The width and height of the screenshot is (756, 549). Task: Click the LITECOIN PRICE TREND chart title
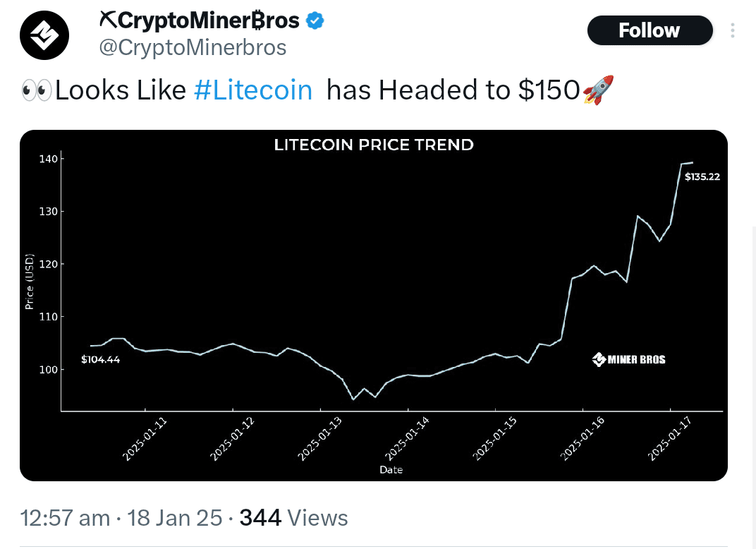(x=374, y=145)
